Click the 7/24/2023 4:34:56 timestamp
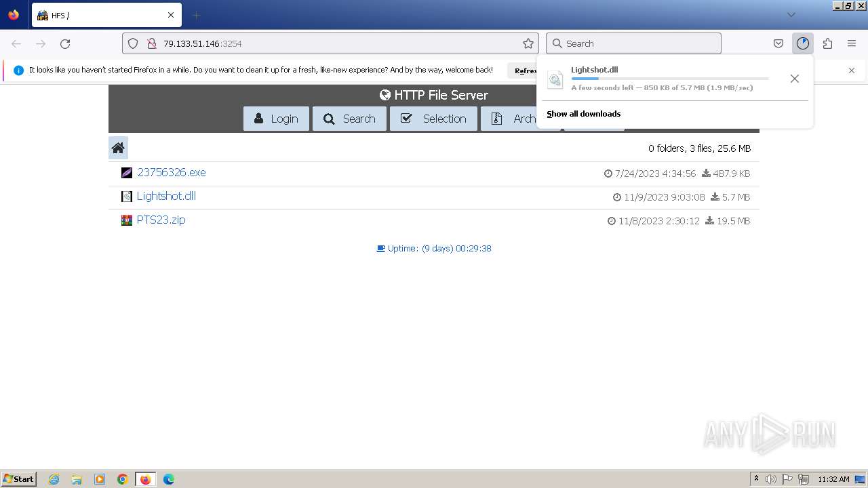This screenshot has height=488, width=868. pos(655,174)
